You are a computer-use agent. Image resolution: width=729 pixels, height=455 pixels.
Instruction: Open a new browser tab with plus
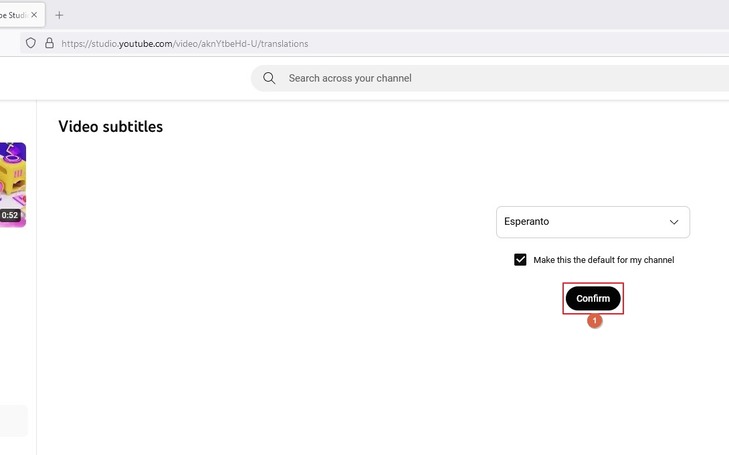(59, 15)
